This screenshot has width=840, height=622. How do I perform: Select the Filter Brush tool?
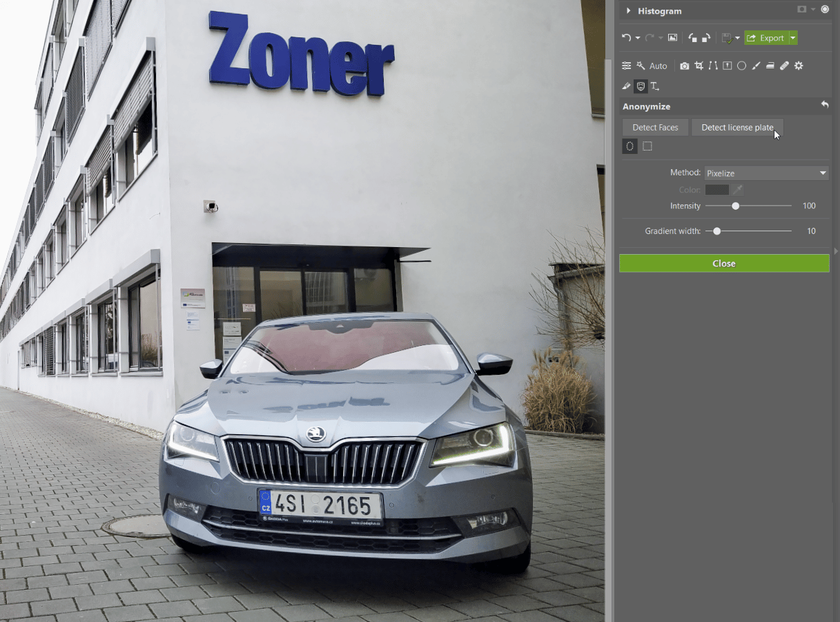tap(756, 66)
